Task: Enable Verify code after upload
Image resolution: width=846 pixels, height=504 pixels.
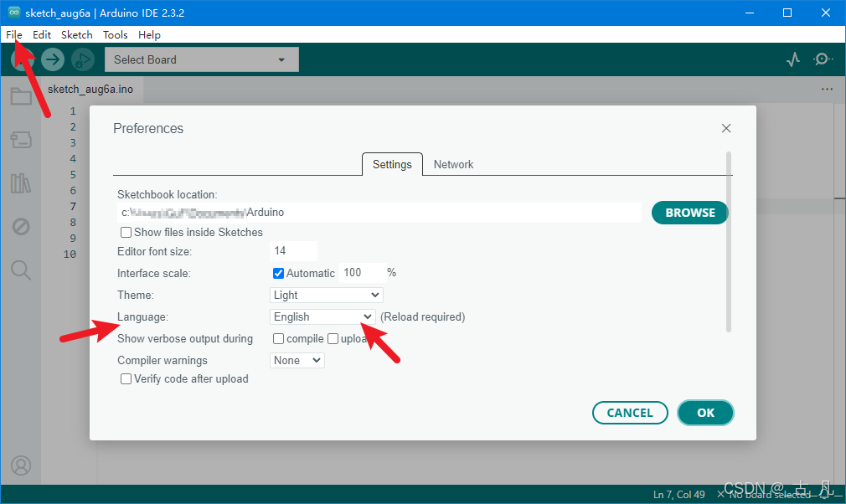Action: (x=126, y=379)
